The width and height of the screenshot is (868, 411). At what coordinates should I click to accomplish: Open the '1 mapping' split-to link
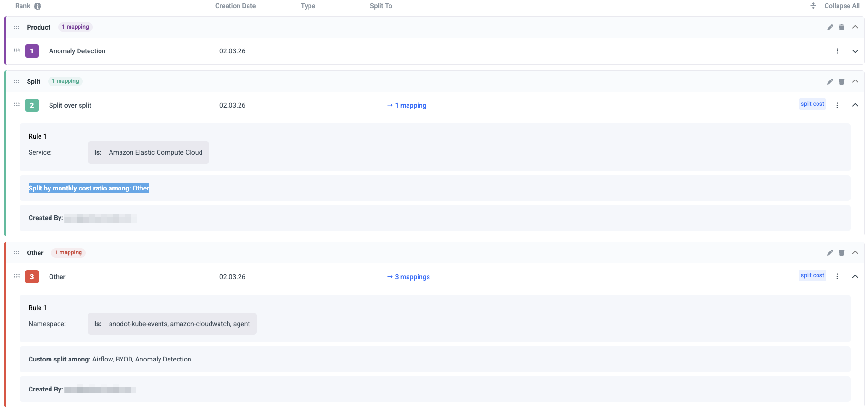pos(407,105)
